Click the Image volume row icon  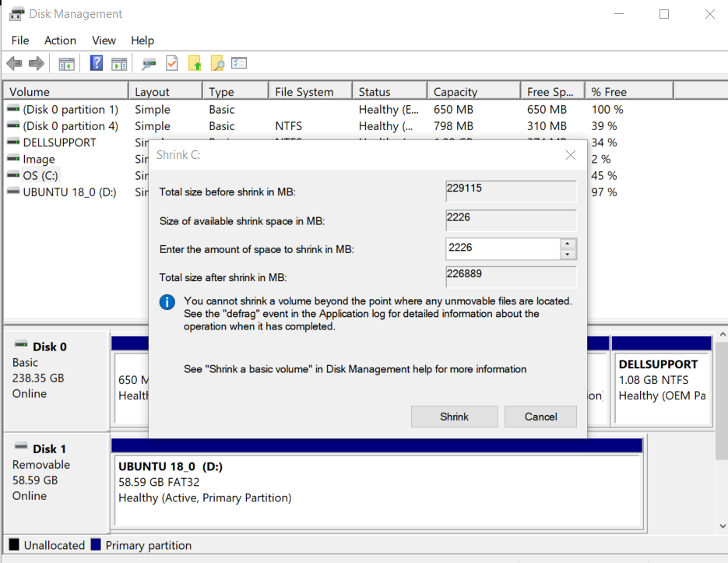coord(13,158)
